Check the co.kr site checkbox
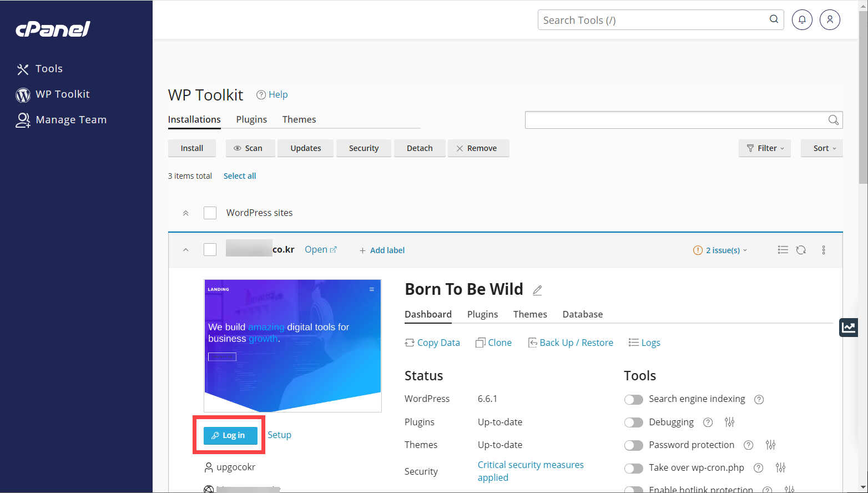Screen dimensions: 868x493 click(x=210, y=250)
